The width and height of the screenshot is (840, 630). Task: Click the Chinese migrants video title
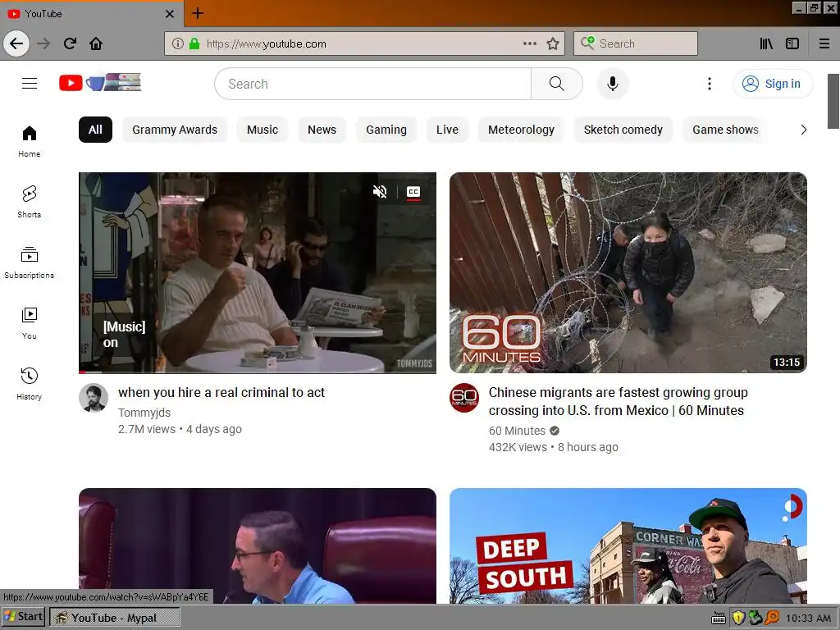[x=619, y=401]
